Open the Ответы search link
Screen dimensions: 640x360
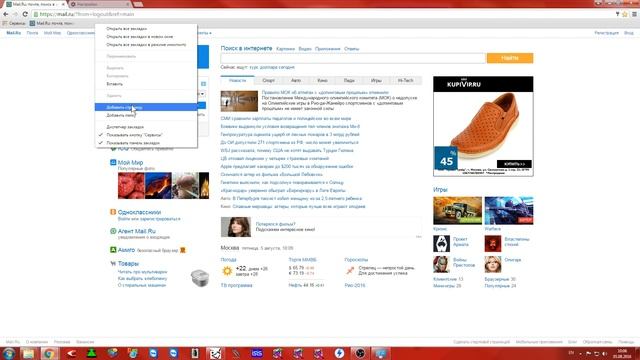coord(351,49)
